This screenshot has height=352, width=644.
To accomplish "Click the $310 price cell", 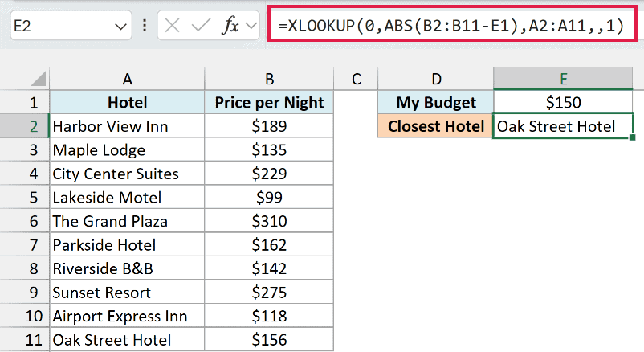I will pos(269,221).
